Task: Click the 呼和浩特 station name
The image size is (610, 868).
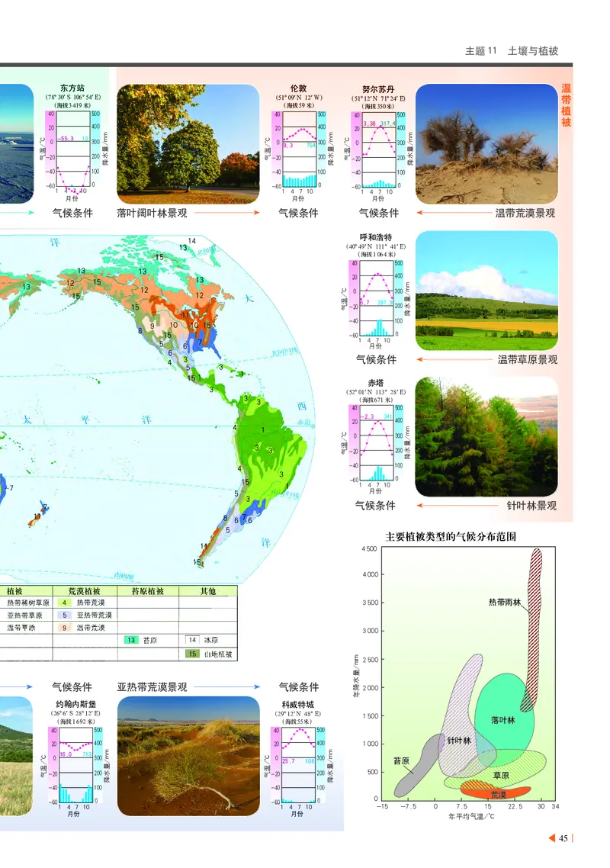Action: pos(374,239)
